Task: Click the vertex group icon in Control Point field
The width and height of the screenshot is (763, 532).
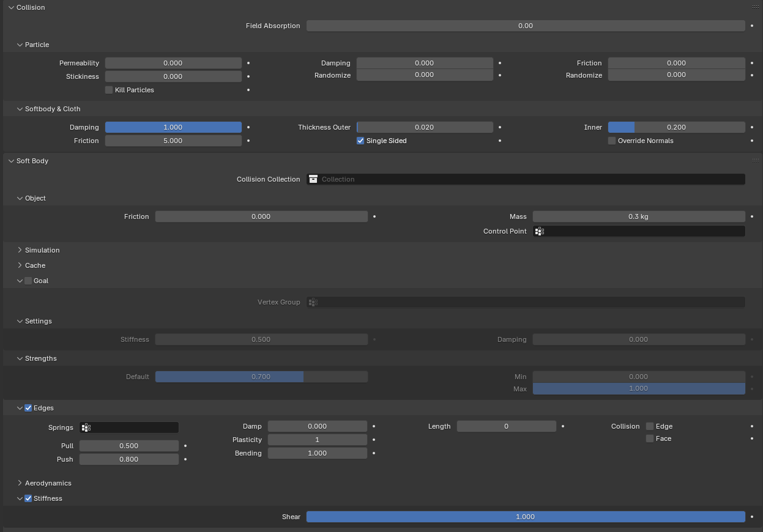Action: click(x=539, y=231)
